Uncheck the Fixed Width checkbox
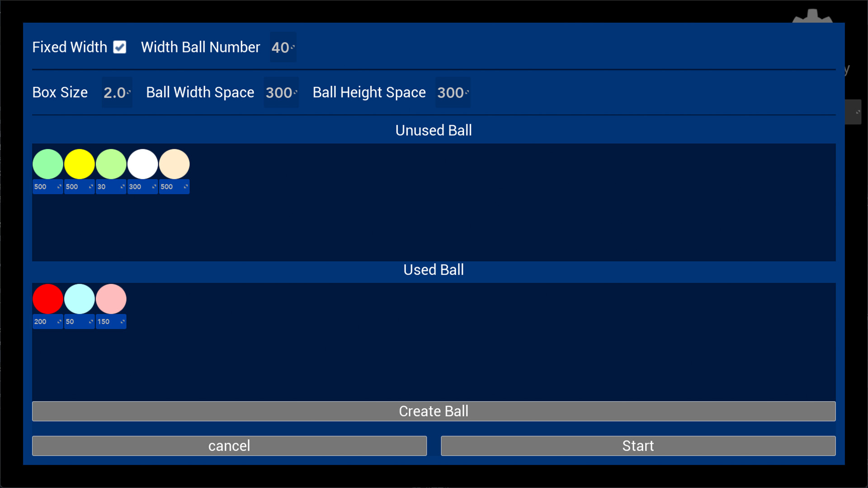This screenshot has height=488, width=868. (120, 47)
